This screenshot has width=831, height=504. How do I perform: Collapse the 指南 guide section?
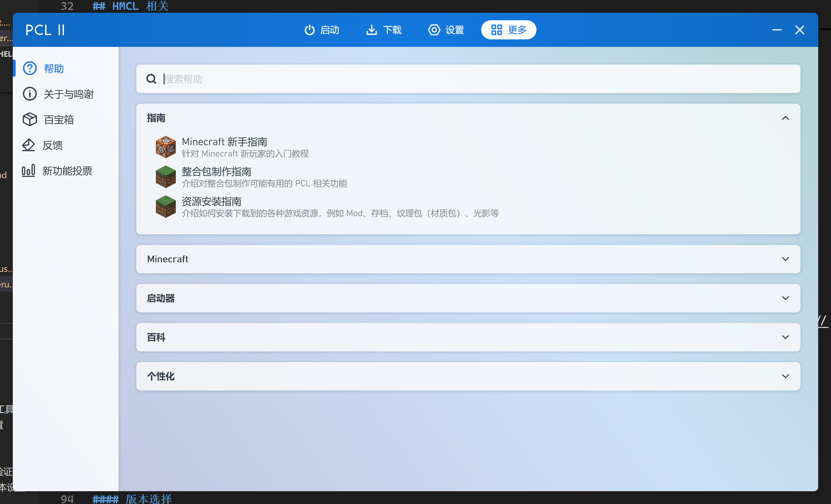tap(785, 117)
